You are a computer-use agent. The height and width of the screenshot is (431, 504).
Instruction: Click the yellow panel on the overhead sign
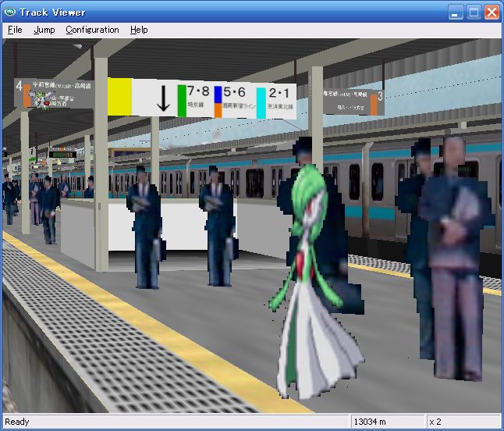click(x=119, y=97)
